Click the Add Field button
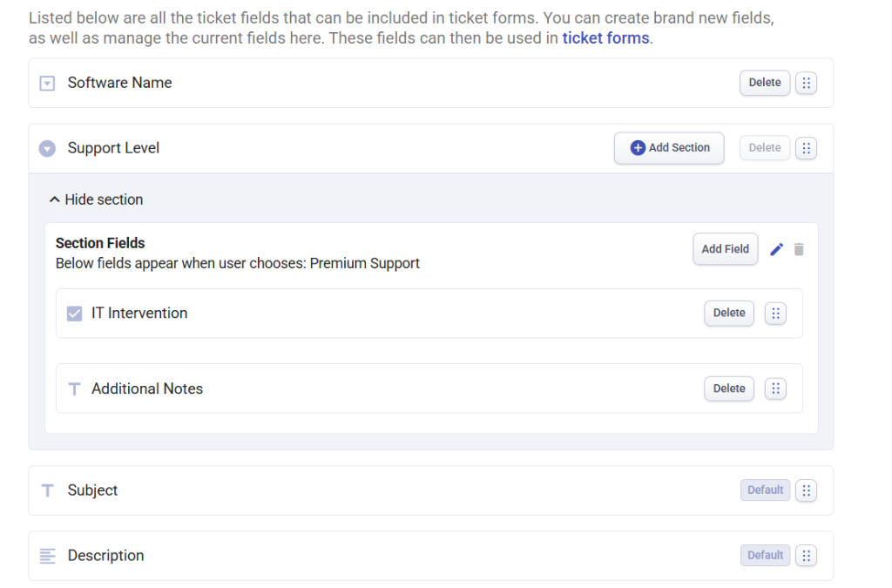The height and width of the screenshot is (588, 892). pyautogui.click(x=726, y=249)
